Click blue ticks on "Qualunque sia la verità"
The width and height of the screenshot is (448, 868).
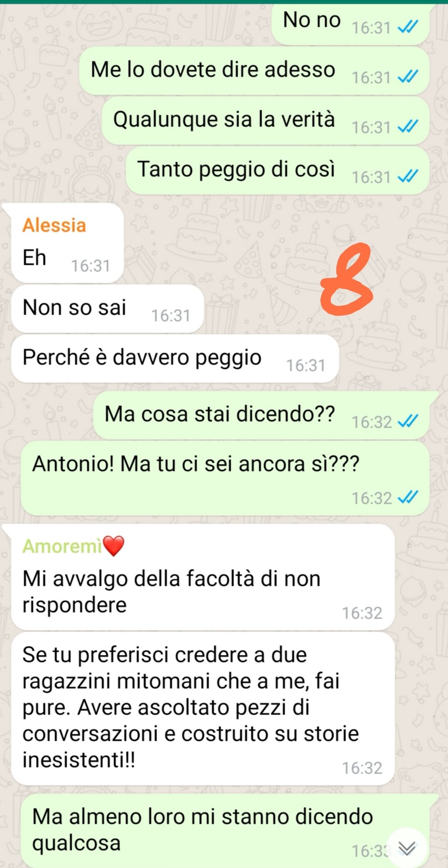coord(408,127)
